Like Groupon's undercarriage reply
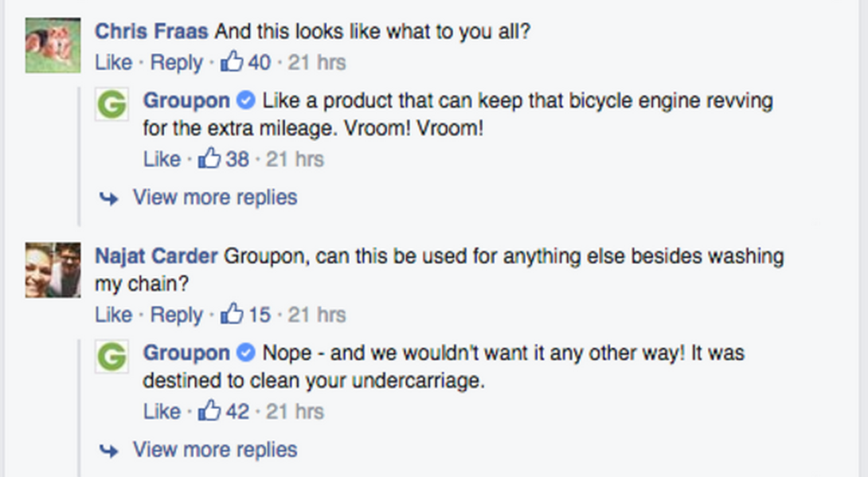Viewport: 868px width, 477px height. click(x=161, y=411)
